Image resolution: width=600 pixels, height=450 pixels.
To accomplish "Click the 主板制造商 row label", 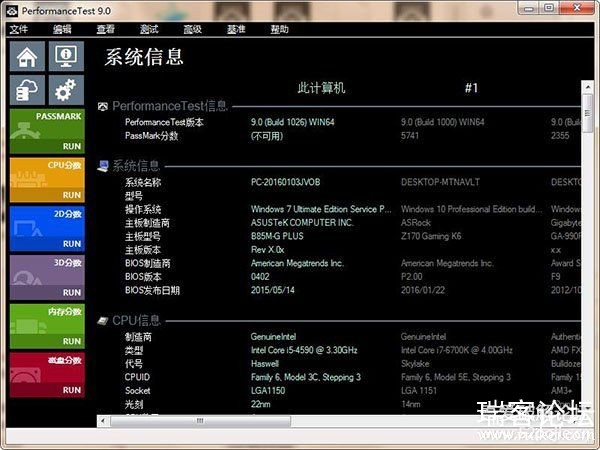I will tap(147, 223).
